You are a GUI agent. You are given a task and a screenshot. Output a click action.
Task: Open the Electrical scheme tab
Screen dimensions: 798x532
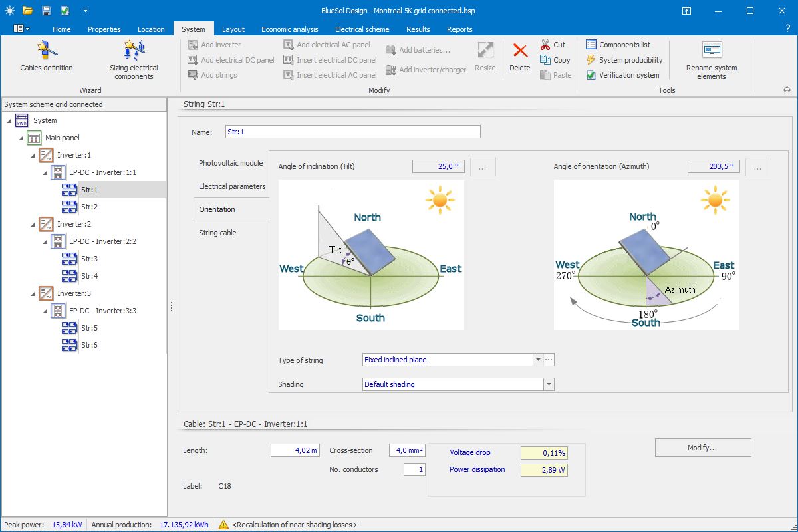point(362,29)
